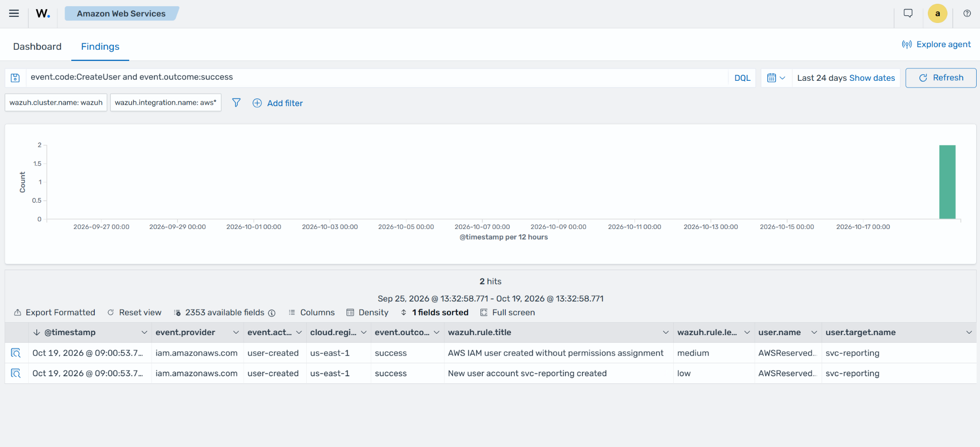
Task: Click the Wazuh logo home icon
Action: (x=43, y=13)
